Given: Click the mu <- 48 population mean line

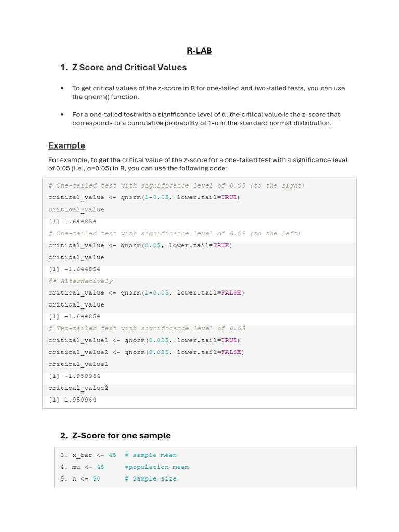Looking at the screenshot, I should (124, 467).
